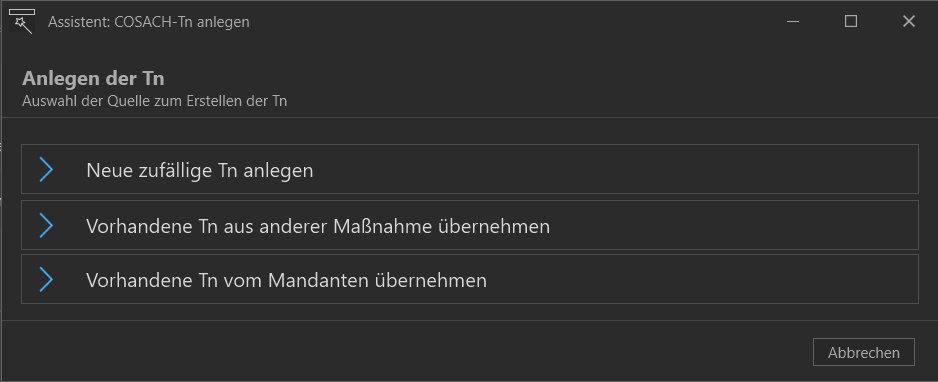938x382 pixels.
Task: Minimize the COSACH-Tn assistant window
Action: coord(793,22)
